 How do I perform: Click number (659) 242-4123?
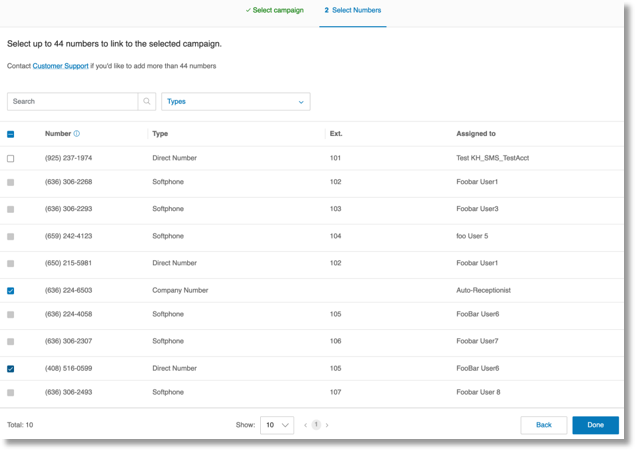click(68, 236)
